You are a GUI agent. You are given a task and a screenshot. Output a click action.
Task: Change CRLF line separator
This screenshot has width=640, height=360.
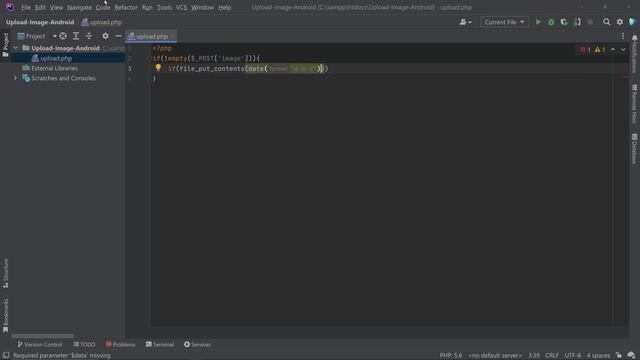coord(552,355)
